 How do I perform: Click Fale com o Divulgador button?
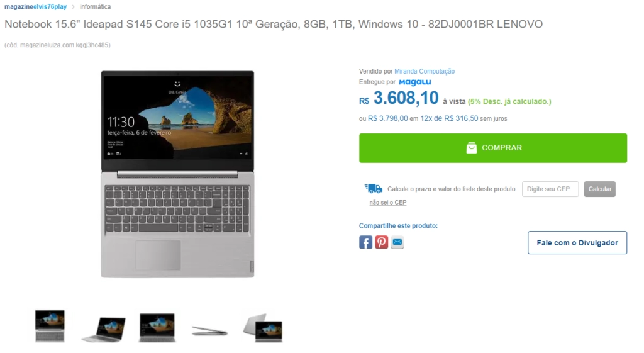577,242
